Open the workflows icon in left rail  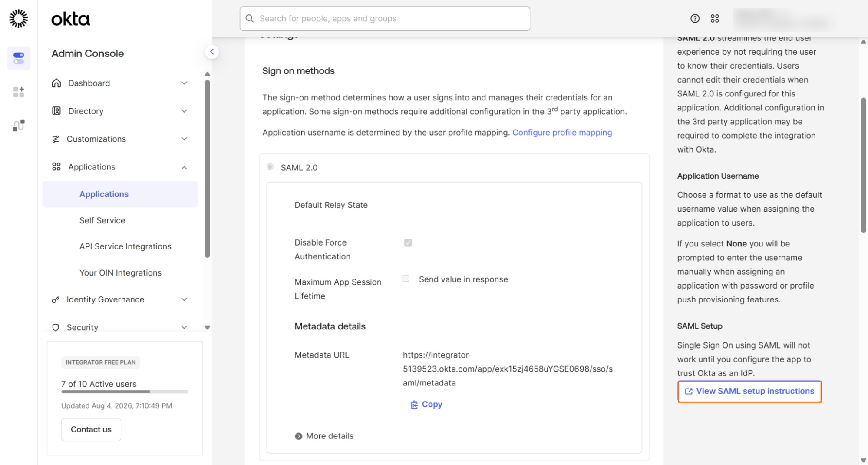coord(19,125)
